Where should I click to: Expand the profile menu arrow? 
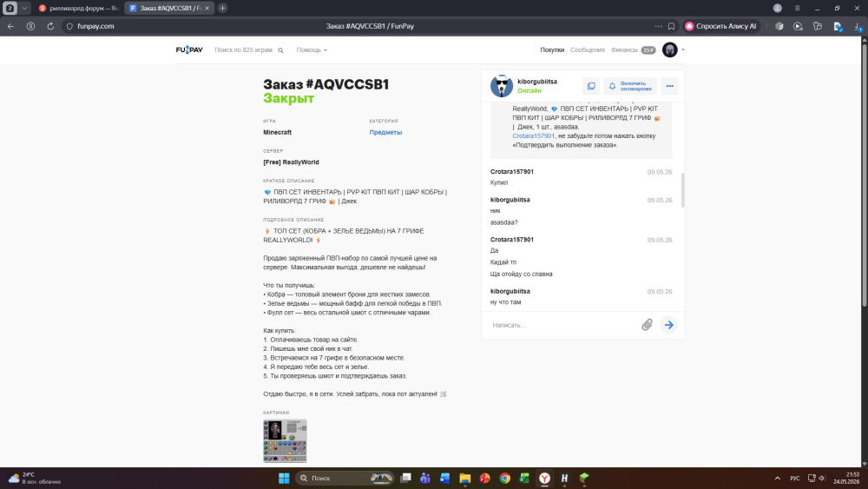[682, 50]
